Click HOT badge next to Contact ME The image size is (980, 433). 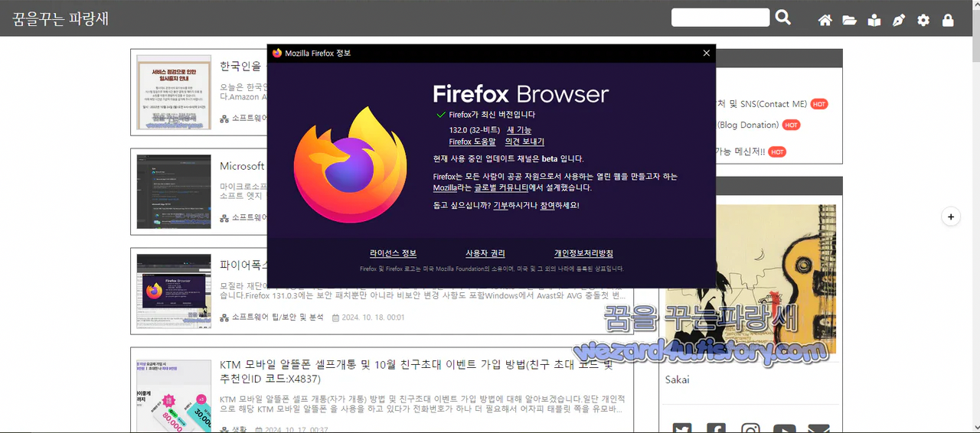[819, 104]
